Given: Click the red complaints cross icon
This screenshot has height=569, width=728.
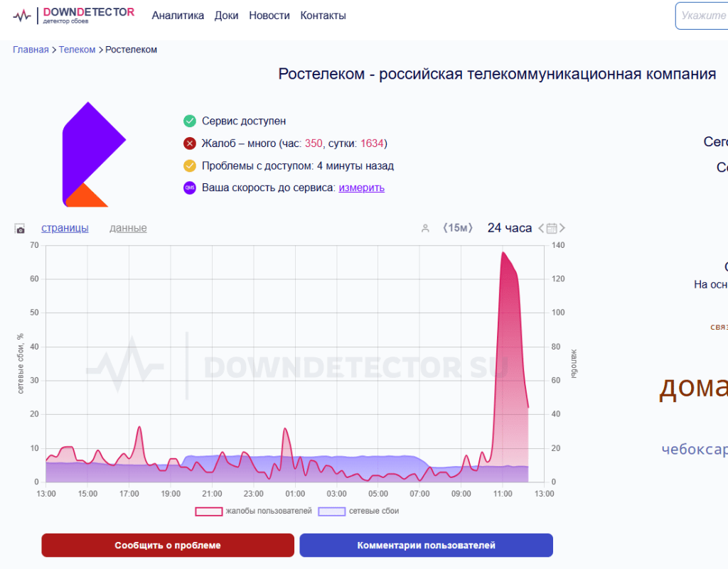Looking at the screenshot, I should point(189,143).
